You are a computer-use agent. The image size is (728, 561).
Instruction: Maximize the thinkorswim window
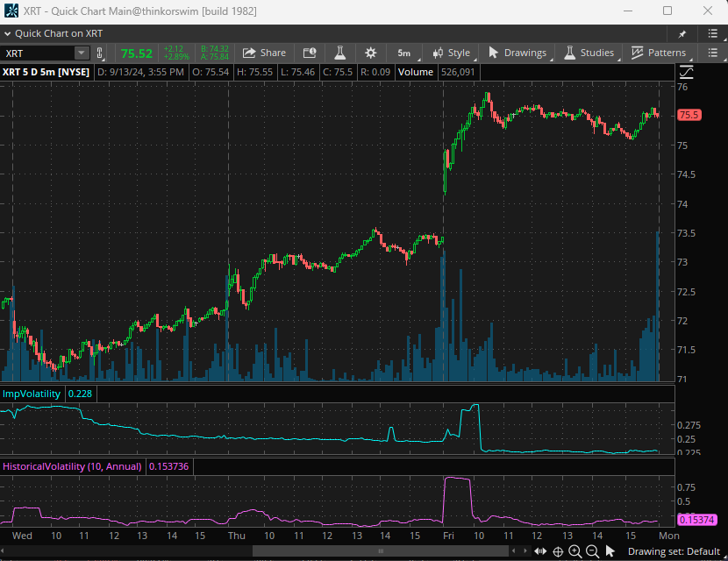(x=667, y=11)
